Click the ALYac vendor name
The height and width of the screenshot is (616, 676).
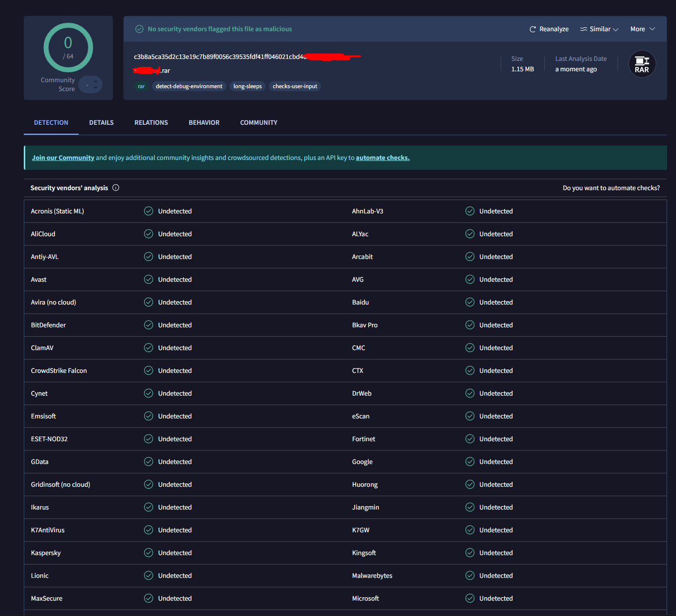[x=360, y=234]
